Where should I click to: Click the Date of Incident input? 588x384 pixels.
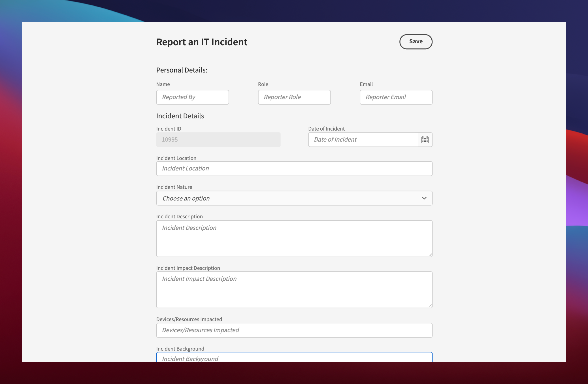click(363, 140)
